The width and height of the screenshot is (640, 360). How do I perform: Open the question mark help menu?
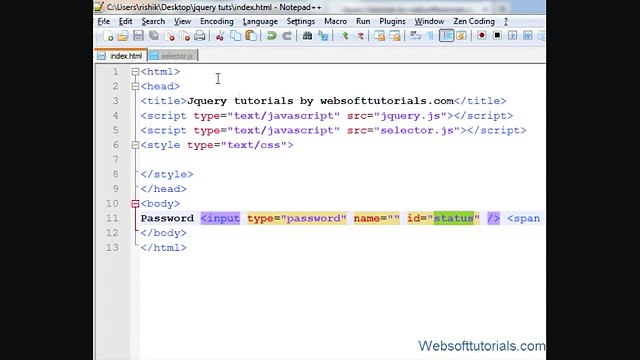[x=506, y=21]
